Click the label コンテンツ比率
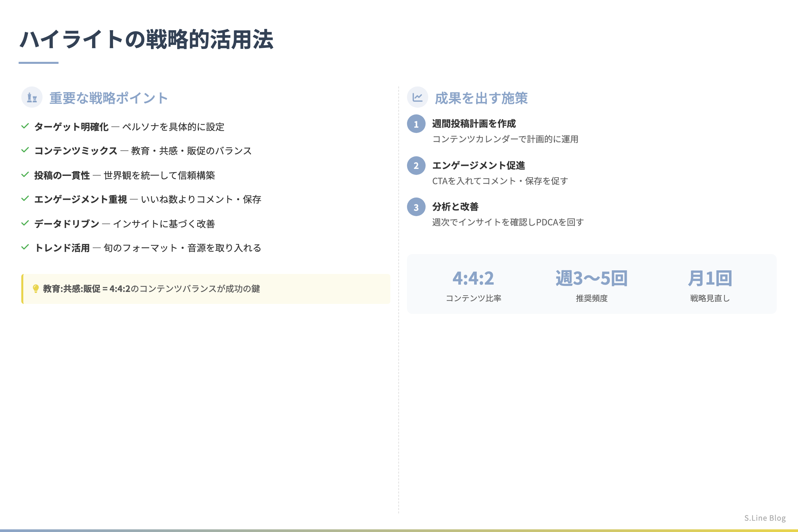 coord(473,298)
